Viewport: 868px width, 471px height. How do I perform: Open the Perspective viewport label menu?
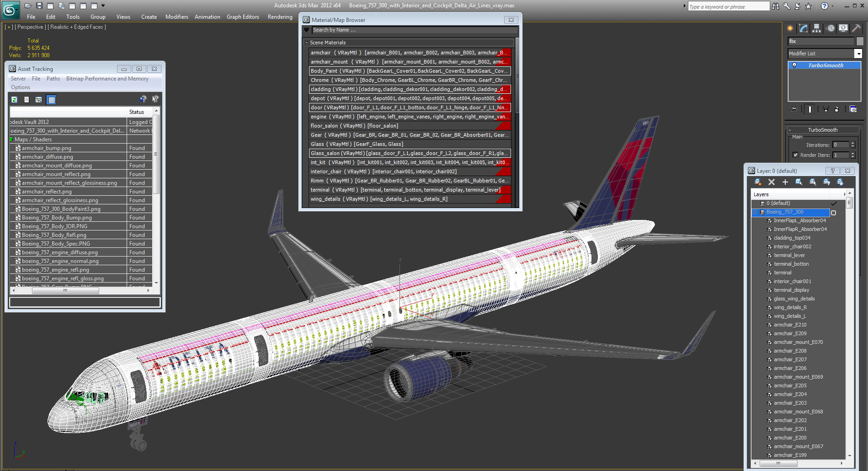[30, 27]
